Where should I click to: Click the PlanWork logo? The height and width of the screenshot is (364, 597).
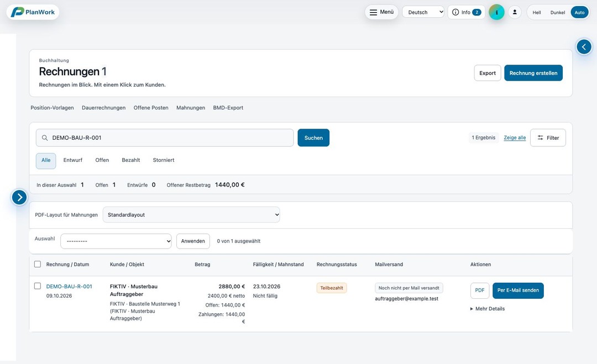[33, 12]
